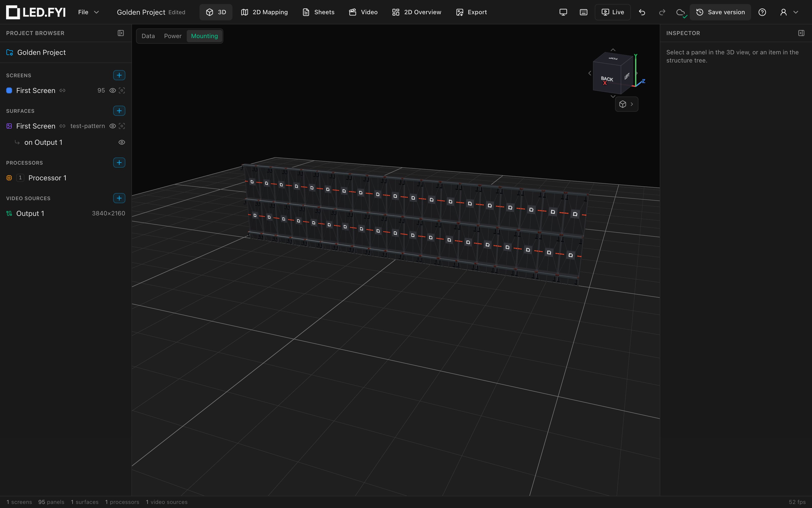
Task: Open the Export view
Action: pos(471,12)
